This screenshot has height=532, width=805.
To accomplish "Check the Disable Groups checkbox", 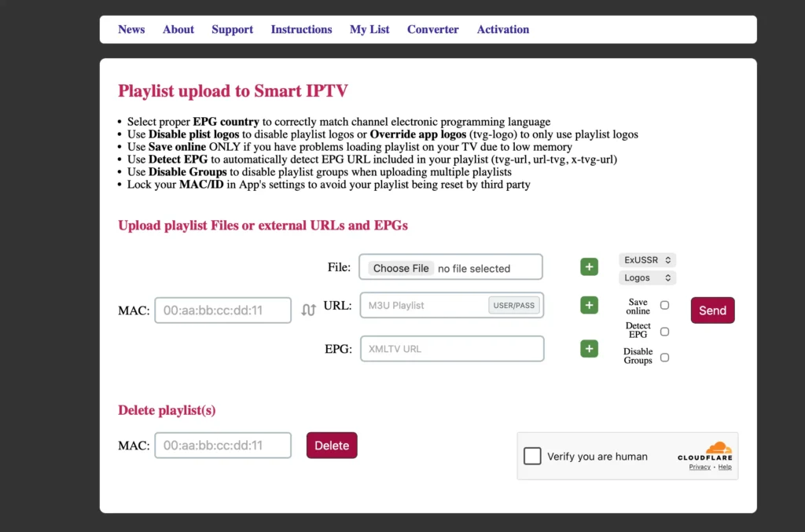I will click(664, 357).
